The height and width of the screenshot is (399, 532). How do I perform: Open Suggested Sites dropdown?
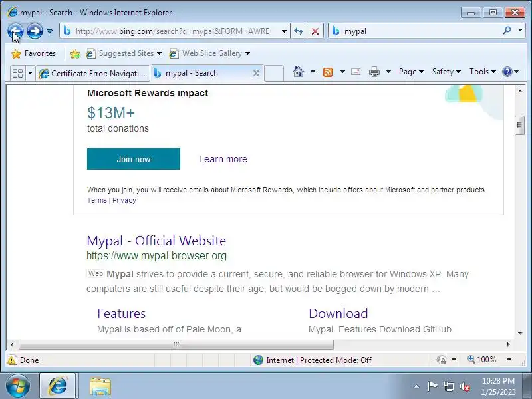tap(124, 53)
